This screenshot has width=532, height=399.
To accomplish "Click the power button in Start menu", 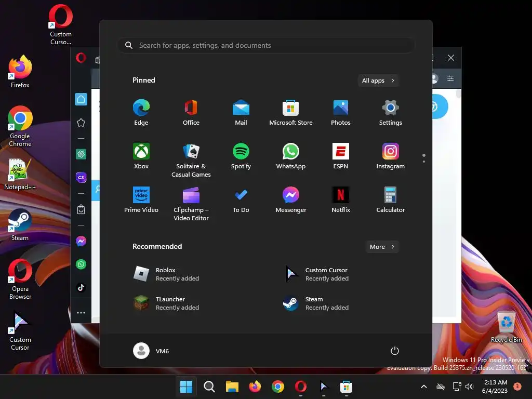I will pyautogui.click(x=395, y=351).
